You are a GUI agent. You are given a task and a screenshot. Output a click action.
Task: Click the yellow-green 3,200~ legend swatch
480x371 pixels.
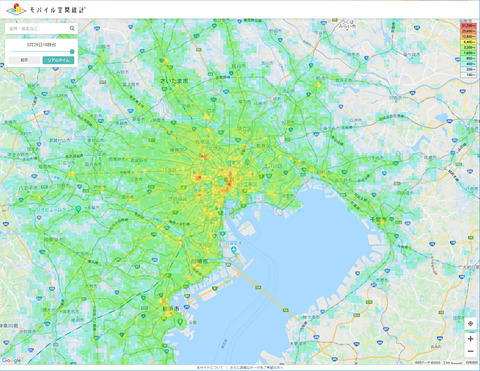click(x=469, y=47)
